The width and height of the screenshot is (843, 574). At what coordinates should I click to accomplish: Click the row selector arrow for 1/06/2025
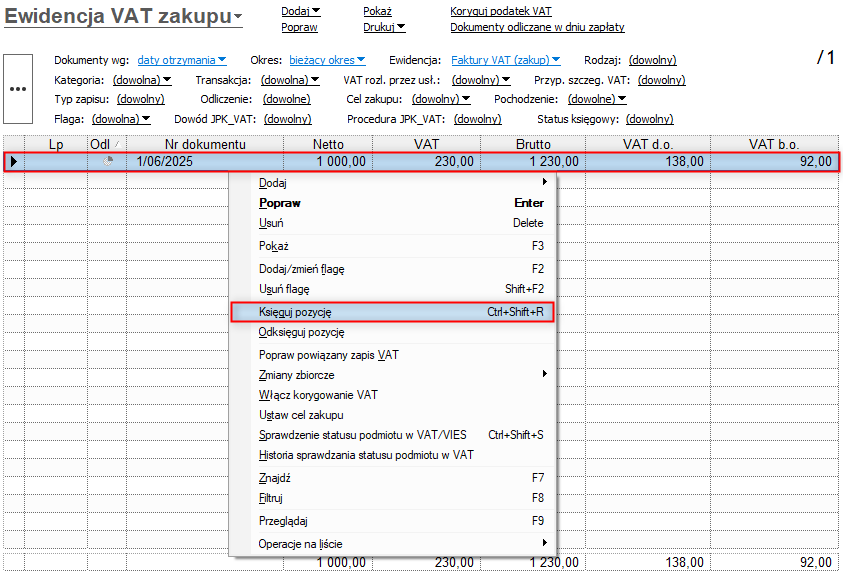pyautogui.click(x=14, y=161)
